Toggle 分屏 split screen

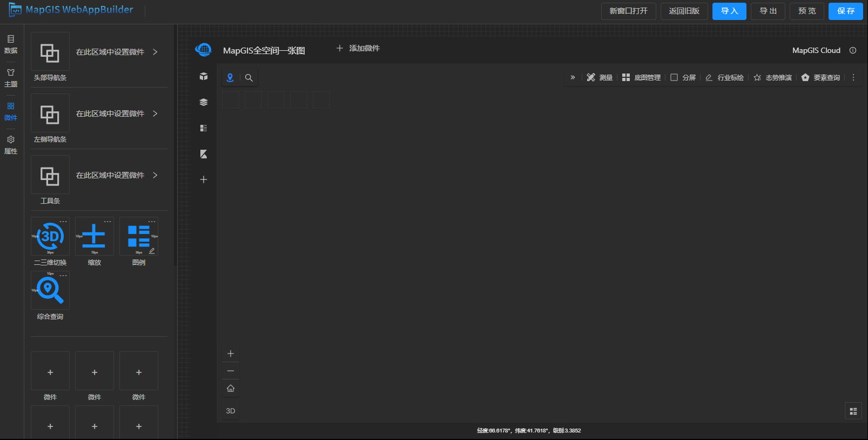pos(683,77)
